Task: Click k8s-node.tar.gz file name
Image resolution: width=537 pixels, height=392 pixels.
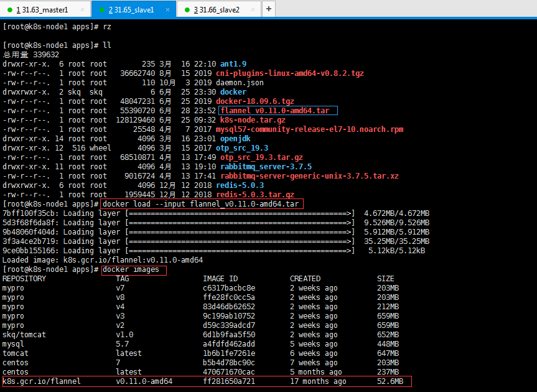Action: click(253, 120)
